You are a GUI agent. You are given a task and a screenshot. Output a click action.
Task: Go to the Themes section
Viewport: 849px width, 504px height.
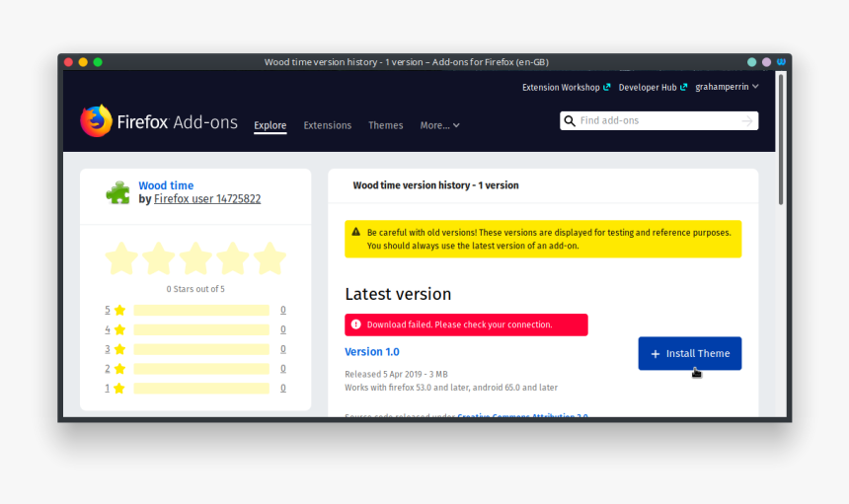[x=386, y=125]
